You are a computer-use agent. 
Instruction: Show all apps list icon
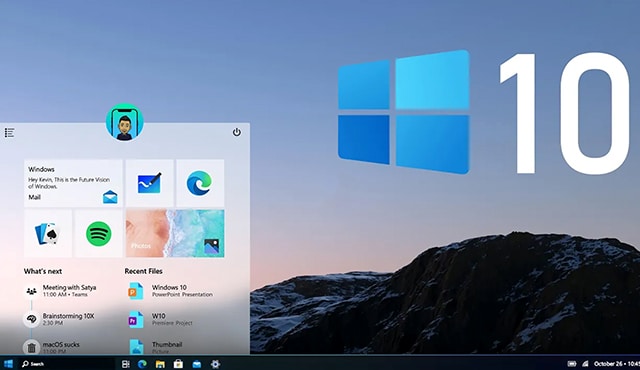[x=9, y=133]
